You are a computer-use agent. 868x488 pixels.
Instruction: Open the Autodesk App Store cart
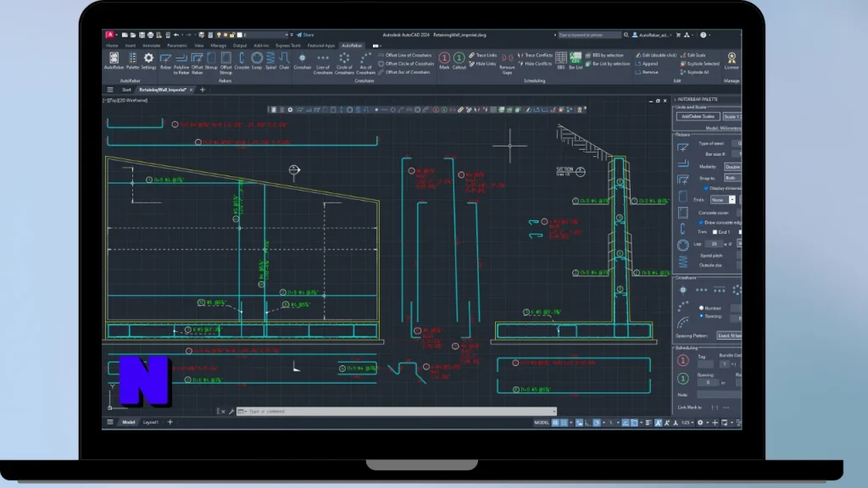tap(678, 35)
